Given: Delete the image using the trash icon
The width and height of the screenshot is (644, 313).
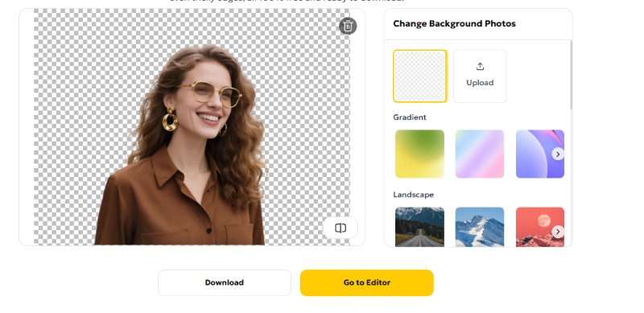Looking at the screenshot, I should click(x=348, y=26).
